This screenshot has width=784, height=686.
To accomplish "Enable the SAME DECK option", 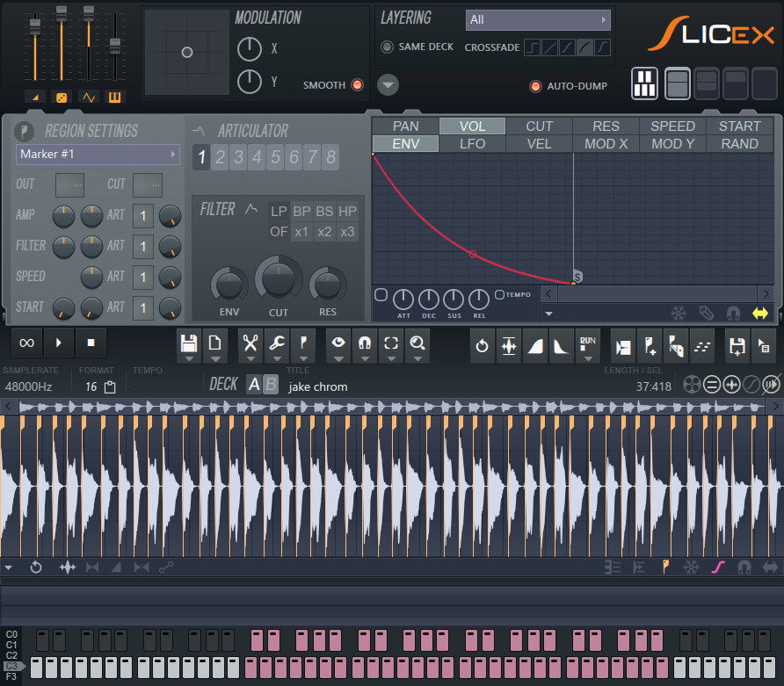I will (388, 48).
